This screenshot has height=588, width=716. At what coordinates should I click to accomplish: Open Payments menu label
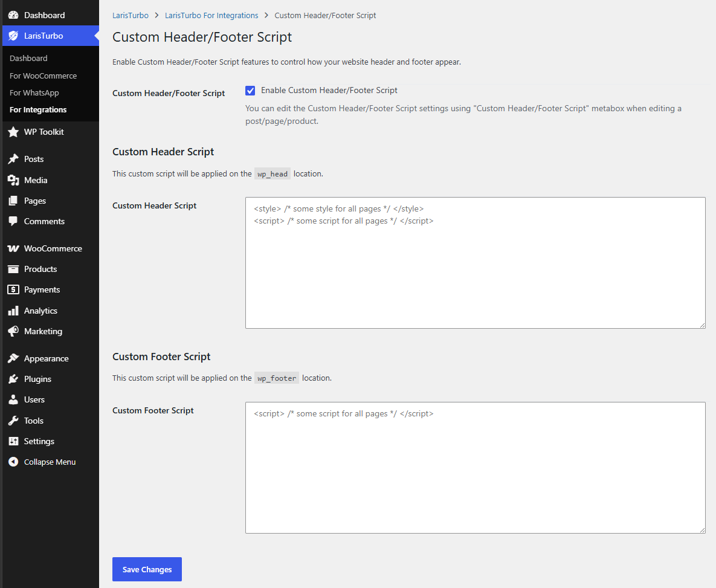tap(42, 289)
